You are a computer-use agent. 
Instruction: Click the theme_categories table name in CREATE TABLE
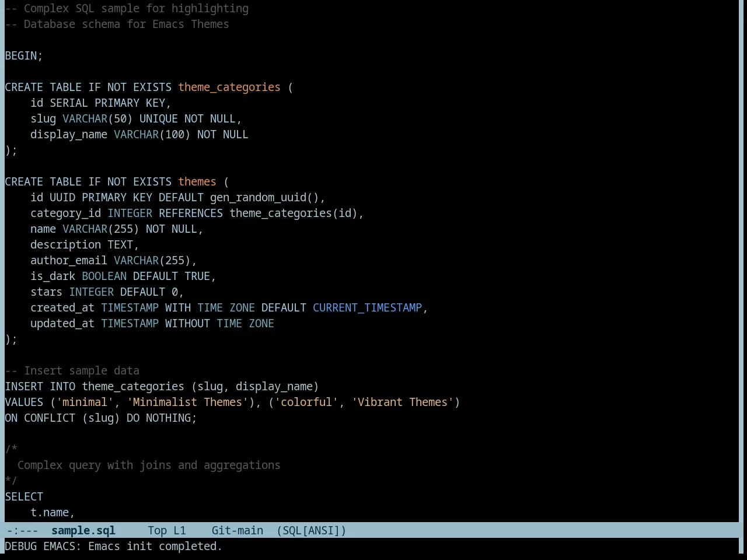point(229,87)
